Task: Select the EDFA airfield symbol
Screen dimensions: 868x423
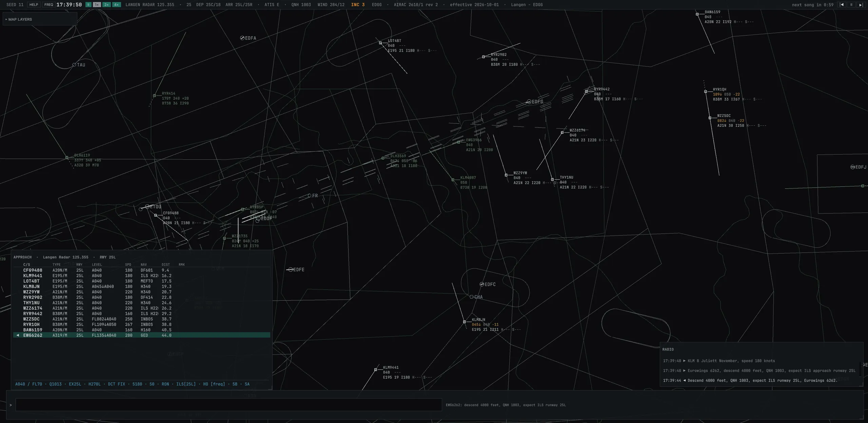Action: point(242,38)
